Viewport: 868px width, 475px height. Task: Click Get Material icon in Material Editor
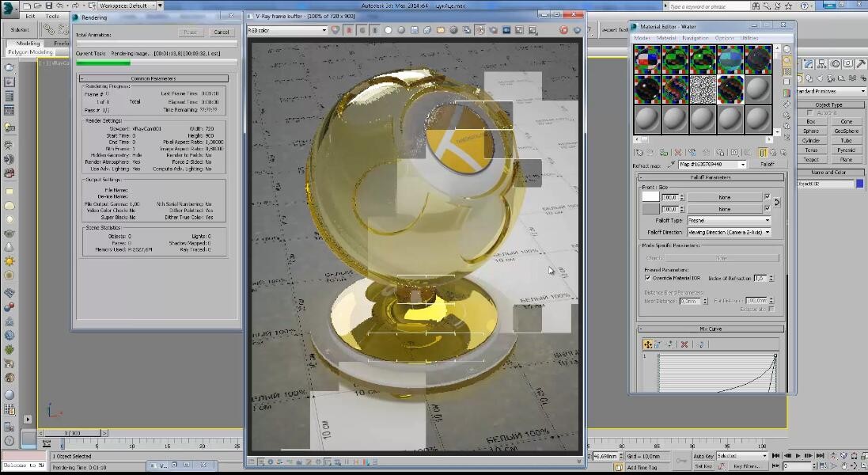pyautogui.click(x=639, y=152)
